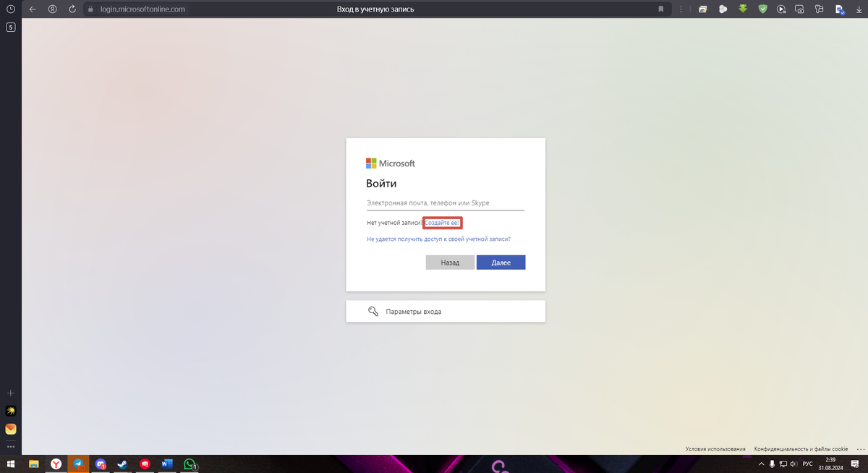This screenshot has height=473, width=868.
Task: Open Параметры входа options
Action: [x=446, y=311]
